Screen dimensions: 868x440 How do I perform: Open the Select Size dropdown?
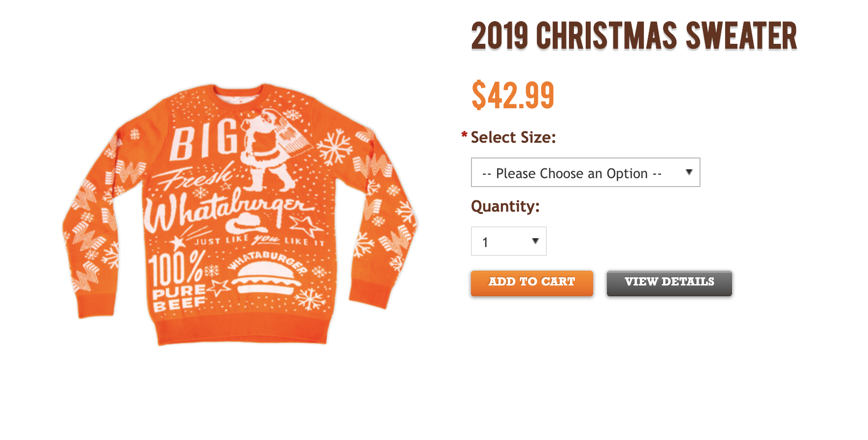585,172
